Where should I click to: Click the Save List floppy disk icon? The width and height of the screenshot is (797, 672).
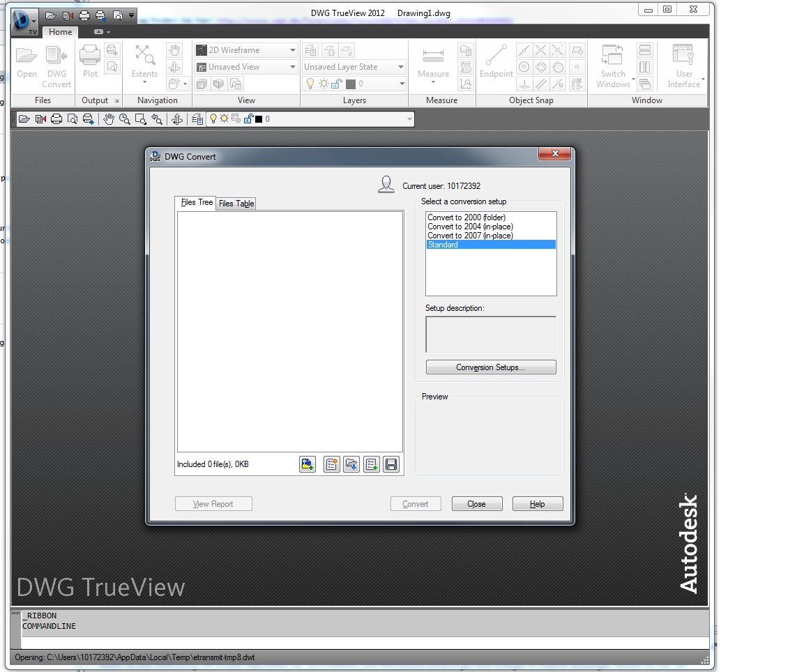click(391, 464)
